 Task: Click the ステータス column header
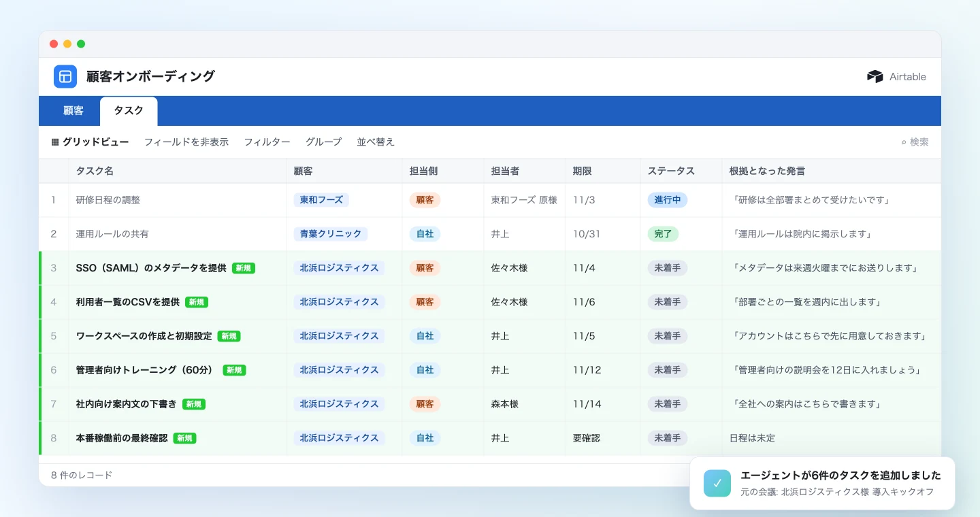[x=681, y=171]
